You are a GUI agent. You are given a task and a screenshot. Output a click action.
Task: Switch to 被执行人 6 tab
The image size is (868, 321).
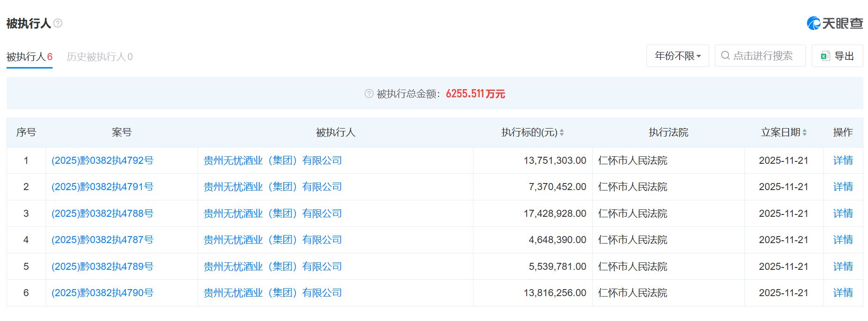[29, 57]
